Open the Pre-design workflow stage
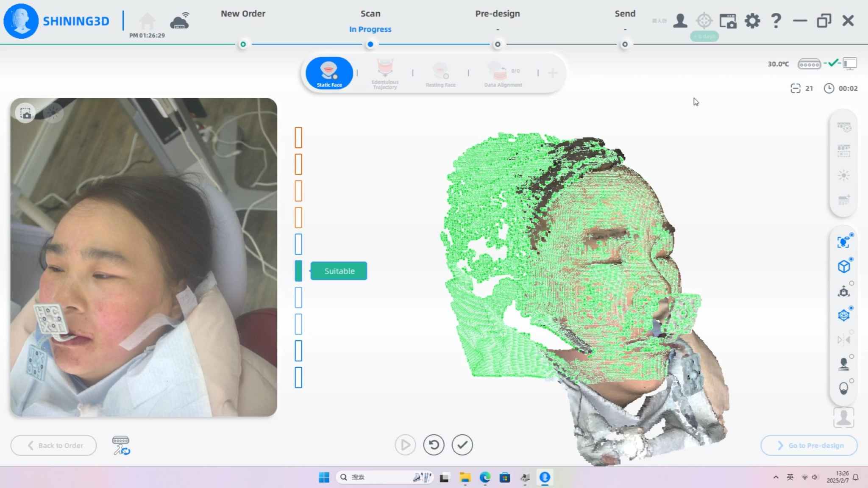 pyautogui.click(x=497, y=14)
